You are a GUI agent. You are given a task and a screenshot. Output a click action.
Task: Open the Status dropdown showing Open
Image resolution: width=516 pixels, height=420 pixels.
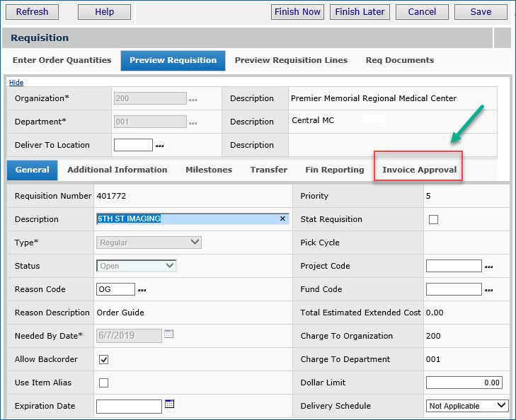click(136, 266)
